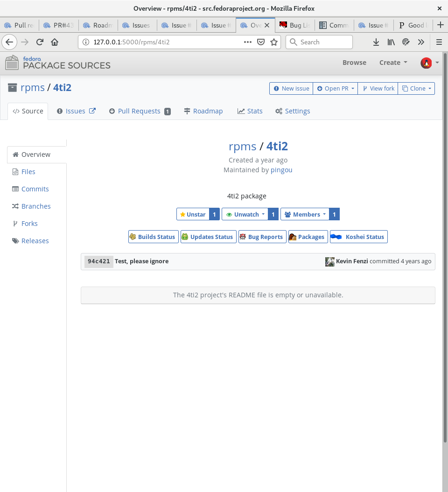Viewport: 448px width, 492px height.
Task: Unstar the 4ti2 project
Action: [193, 214]
